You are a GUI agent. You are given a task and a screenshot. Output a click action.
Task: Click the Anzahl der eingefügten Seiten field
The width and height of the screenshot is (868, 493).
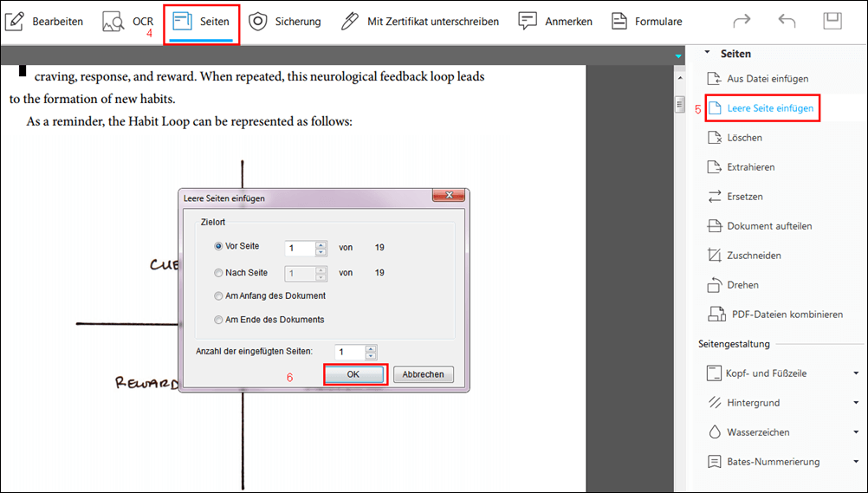350,353
